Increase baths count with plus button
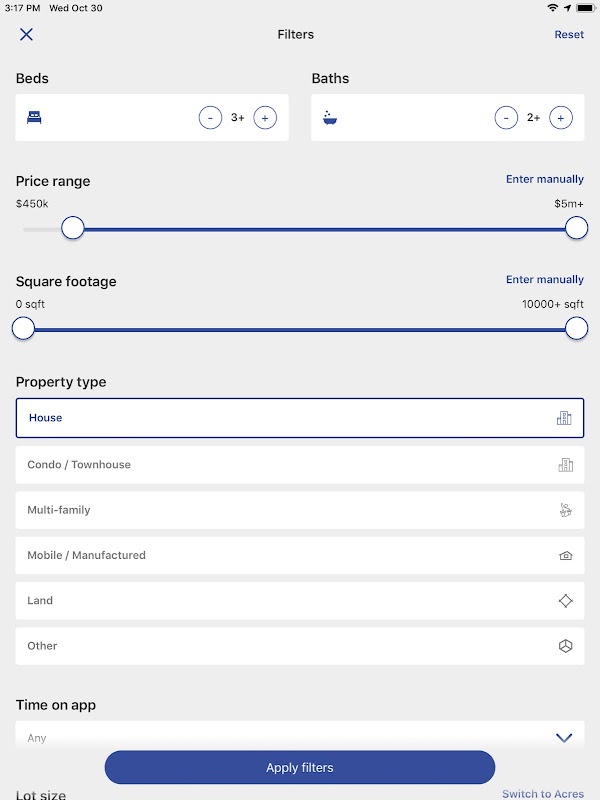 coord(561,118)
